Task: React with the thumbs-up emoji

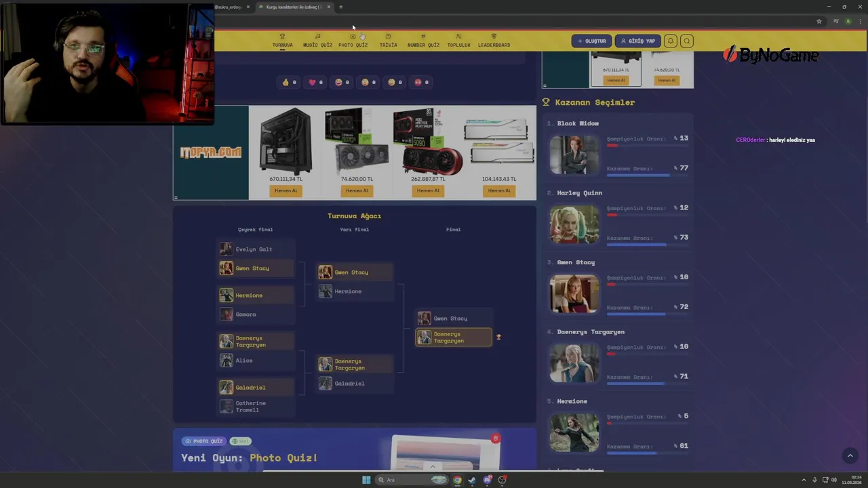Action: tap(289, 82)
